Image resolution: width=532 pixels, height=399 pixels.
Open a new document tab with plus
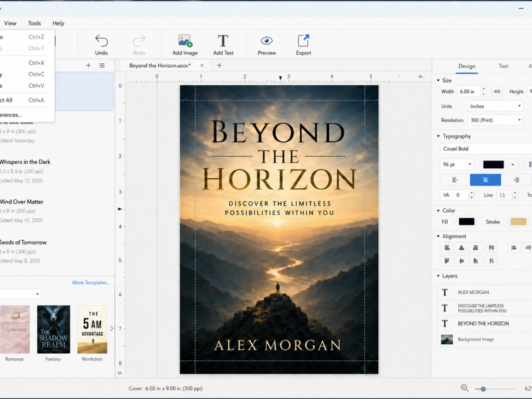click(219, 65)
